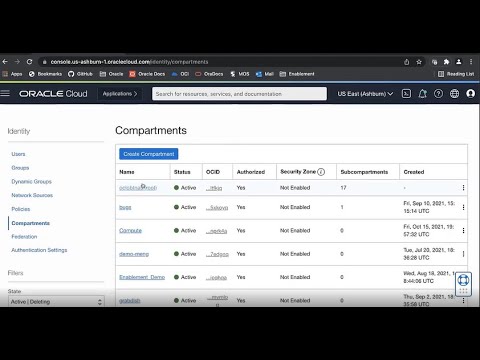Open the US East (Ashburn) region dropdown

pos(365,94)
